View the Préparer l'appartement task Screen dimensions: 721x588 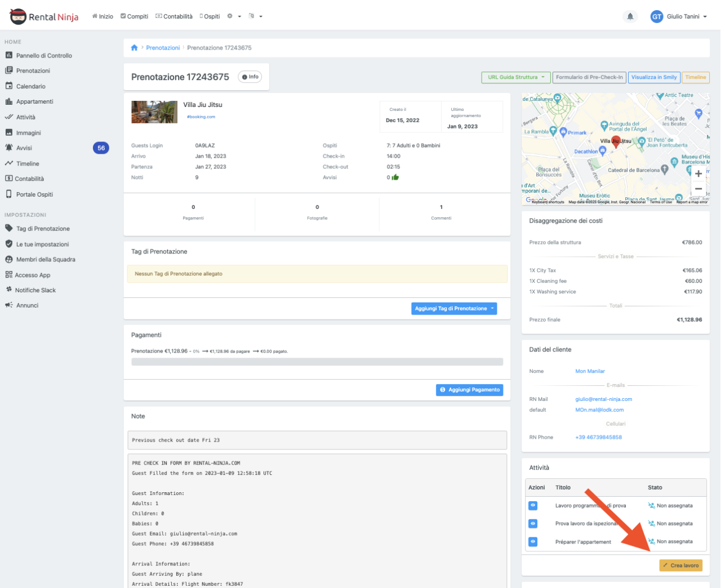(x=533, y=541)
